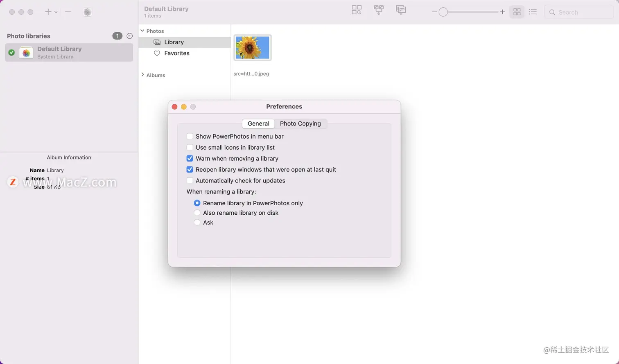Expand the Albums section

coord(142,75)
